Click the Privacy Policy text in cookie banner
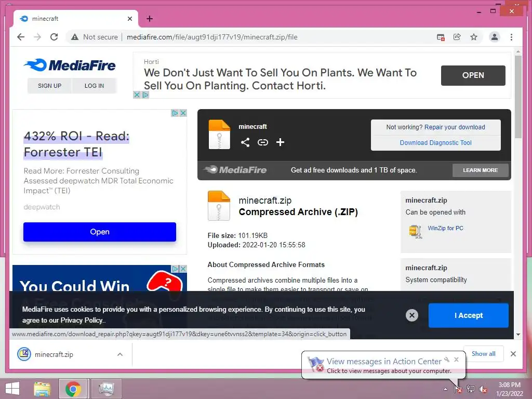 coord(82,320)
